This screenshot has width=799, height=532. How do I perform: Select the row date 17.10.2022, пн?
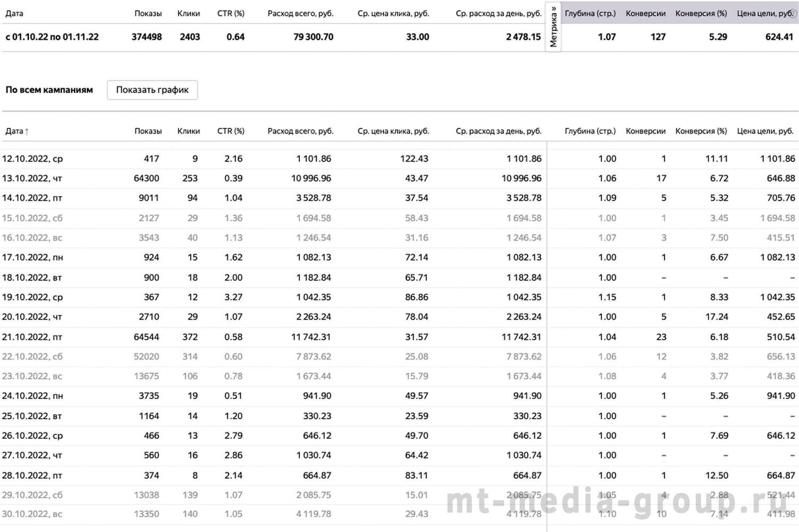pos(32,258)
